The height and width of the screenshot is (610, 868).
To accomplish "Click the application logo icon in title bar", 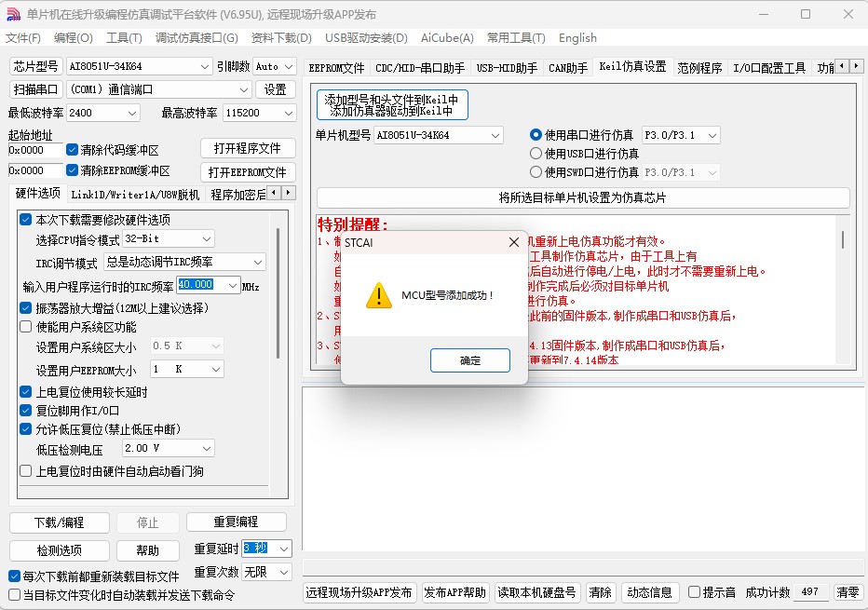I will coord(13,14).
